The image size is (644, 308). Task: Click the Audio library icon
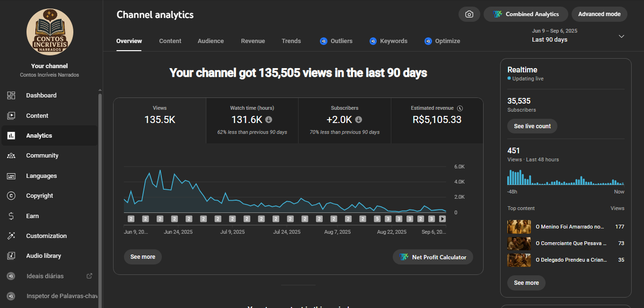[11, 256]
